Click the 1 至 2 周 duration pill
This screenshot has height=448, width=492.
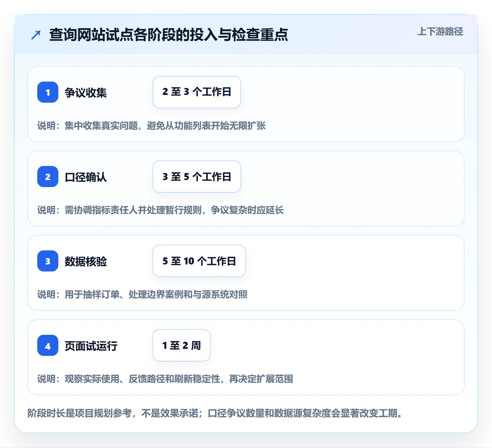[182, 345]
